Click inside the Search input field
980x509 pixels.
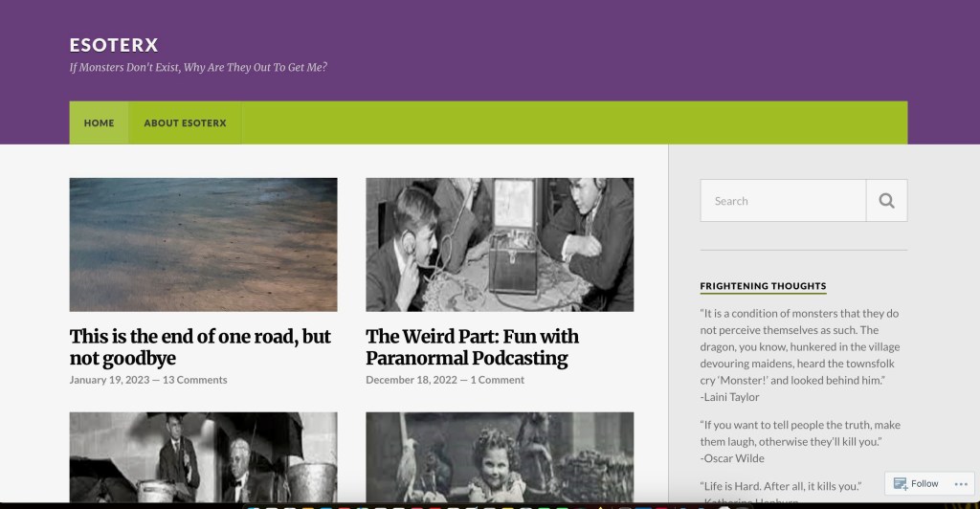click(x=783, y=201)
